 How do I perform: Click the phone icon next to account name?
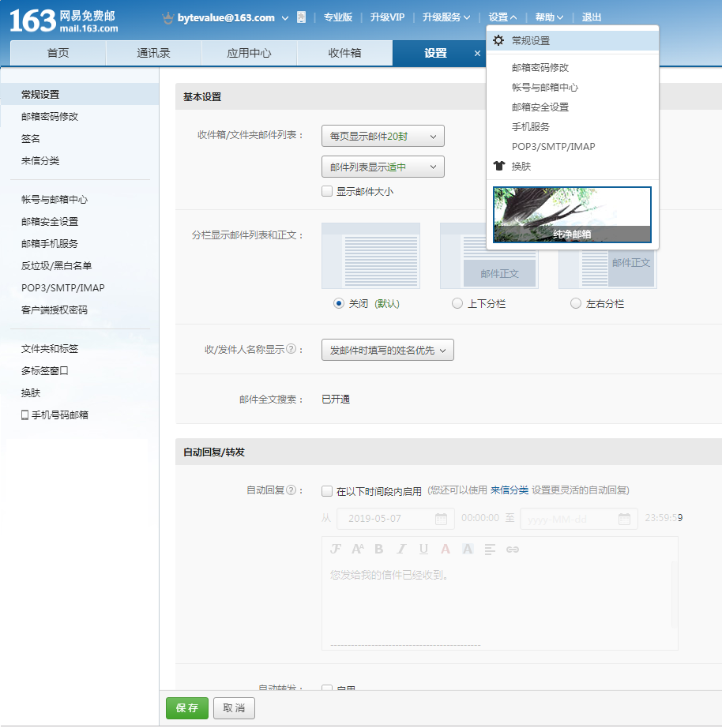[301, 17]
